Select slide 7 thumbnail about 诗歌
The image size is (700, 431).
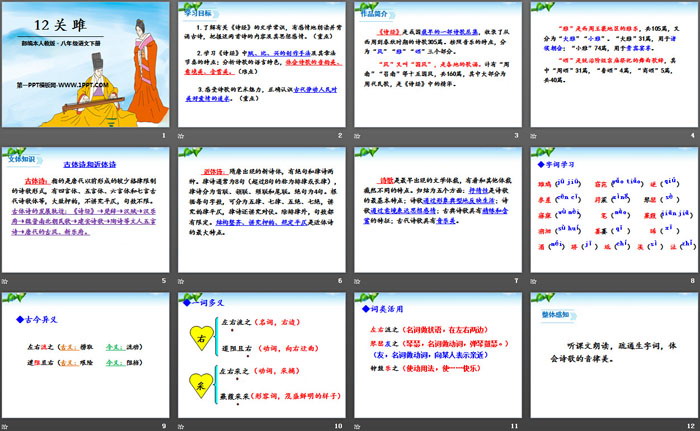coord(438,210)
